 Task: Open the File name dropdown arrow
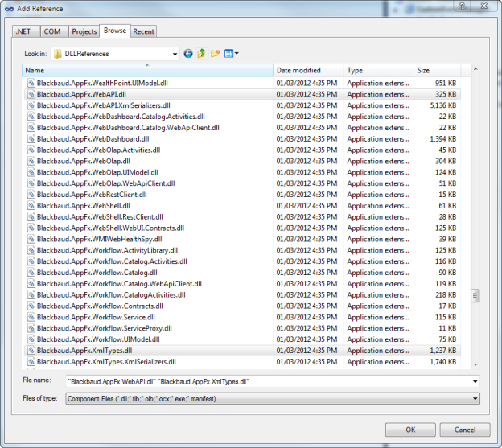point(475,382)
